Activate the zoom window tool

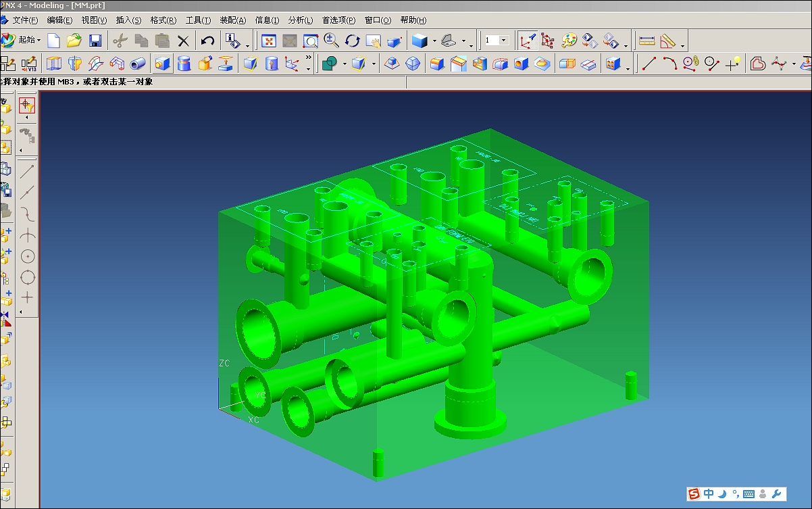311,41
